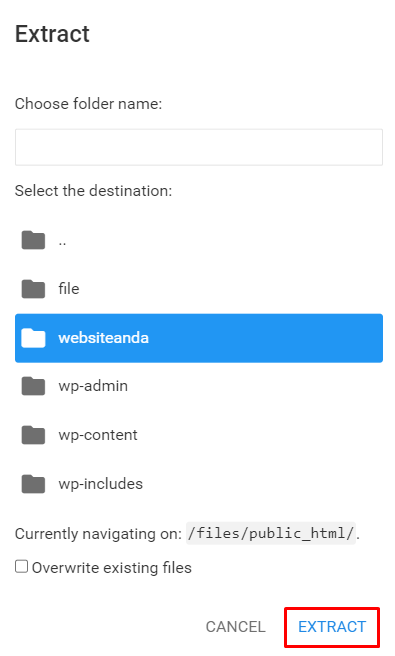395x656 pixels.
Task: Focus the folder name input field
Action: [x=199, y=147]
